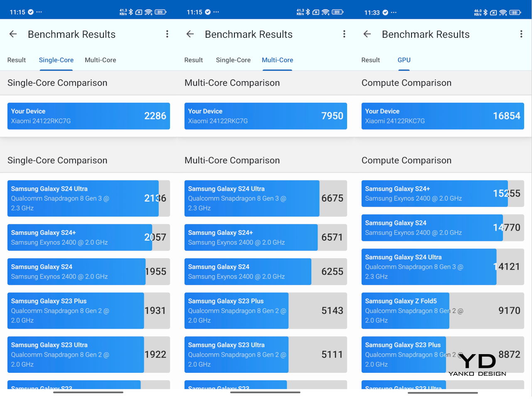Screen dimensions: 532x399
Task: Switch to Multi-Core tab from the Single-Core screen
Action: pos(101,60)
